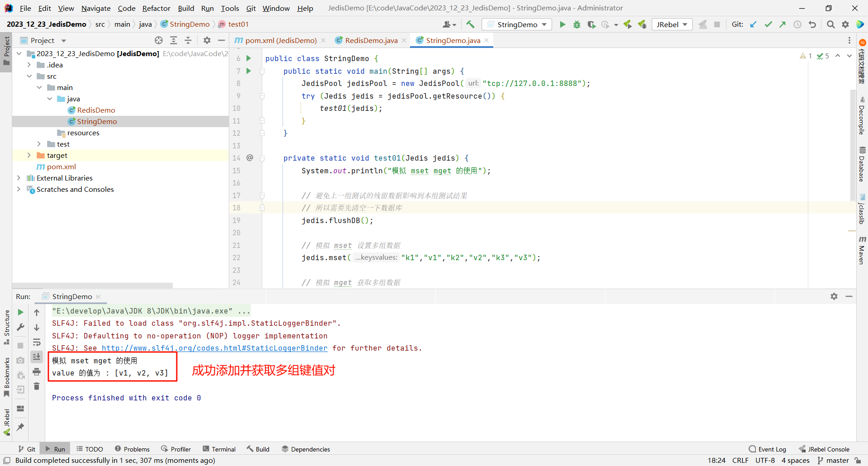Run with coverage icon in toolbar
The height and width of the screenshot is (466, 868).
click(591, 24)
